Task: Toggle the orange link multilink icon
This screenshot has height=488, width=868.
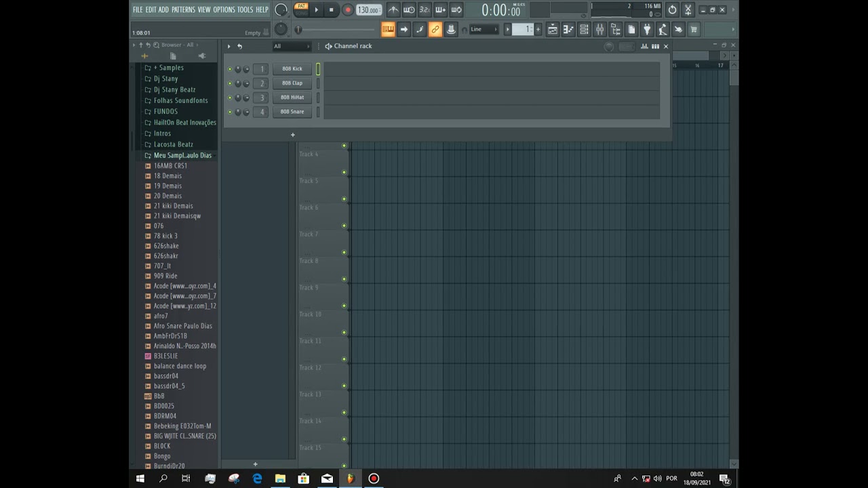Action: click(435, 29)
